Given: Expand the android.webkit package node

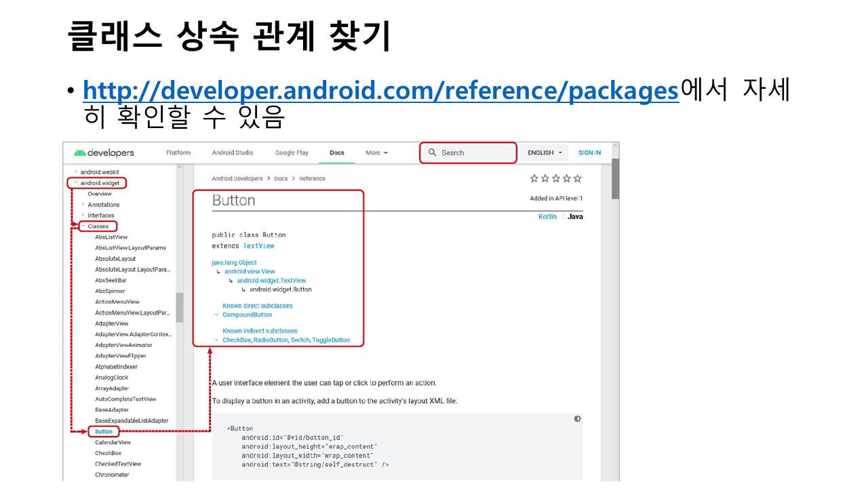Looking at the screenshot, I should coord(75,172).
